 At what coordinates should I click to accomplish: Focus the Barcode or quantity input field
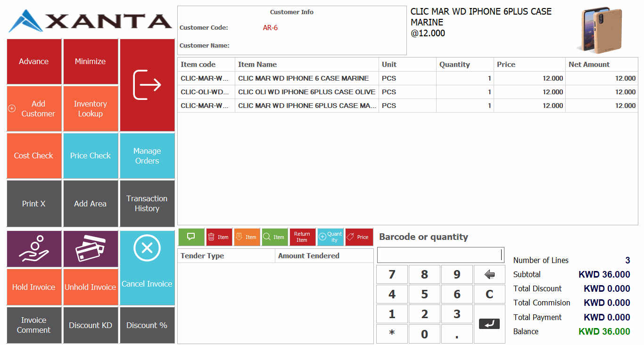440,255
